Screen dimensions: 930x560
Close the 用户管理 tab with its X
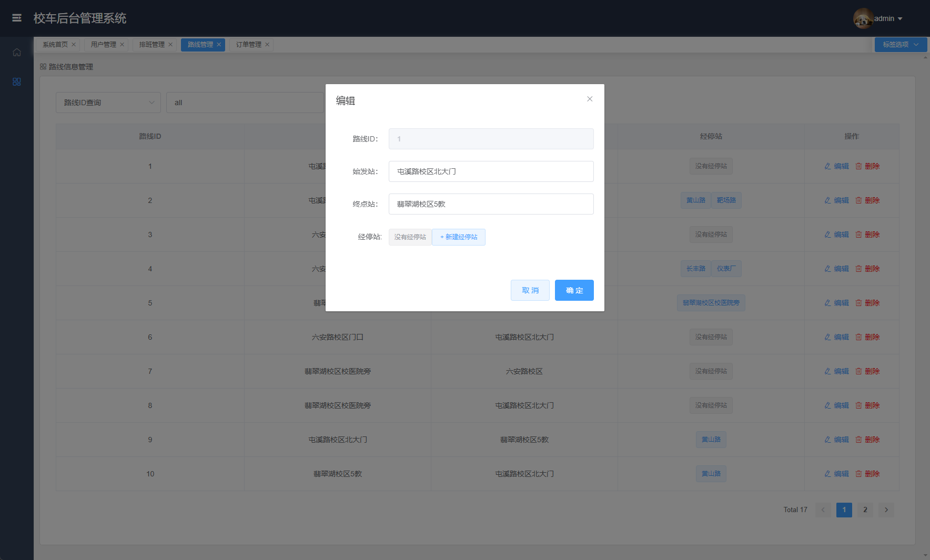tap(122, 45)
